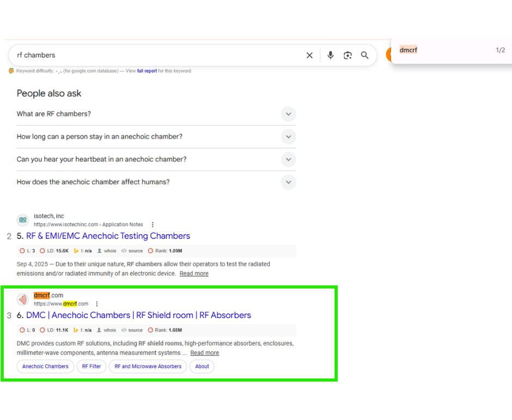Click the dmcrf.com site favicon
This screenshot has width=512, height=420.
coord(23,299)
